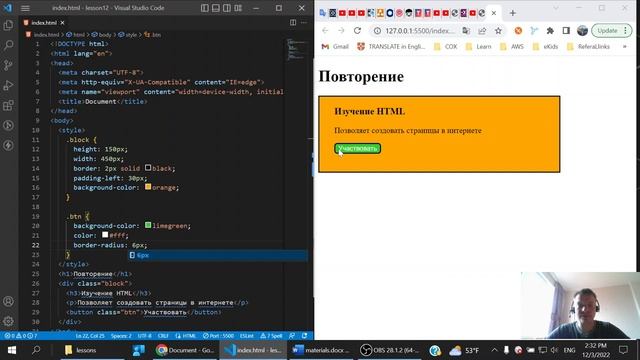Open the AWS bookmarks folder
640x360 pixels.
tap(512, 47)
